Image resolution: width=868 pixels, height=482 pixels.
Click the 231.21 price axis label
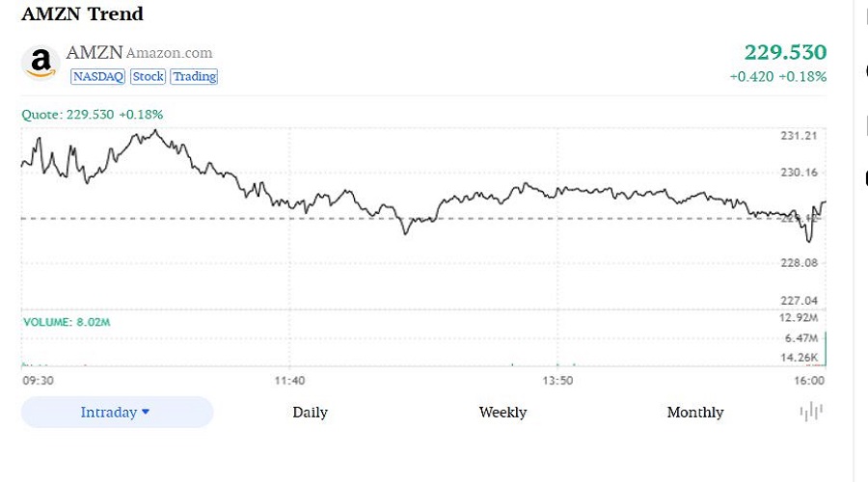(799, 136)
